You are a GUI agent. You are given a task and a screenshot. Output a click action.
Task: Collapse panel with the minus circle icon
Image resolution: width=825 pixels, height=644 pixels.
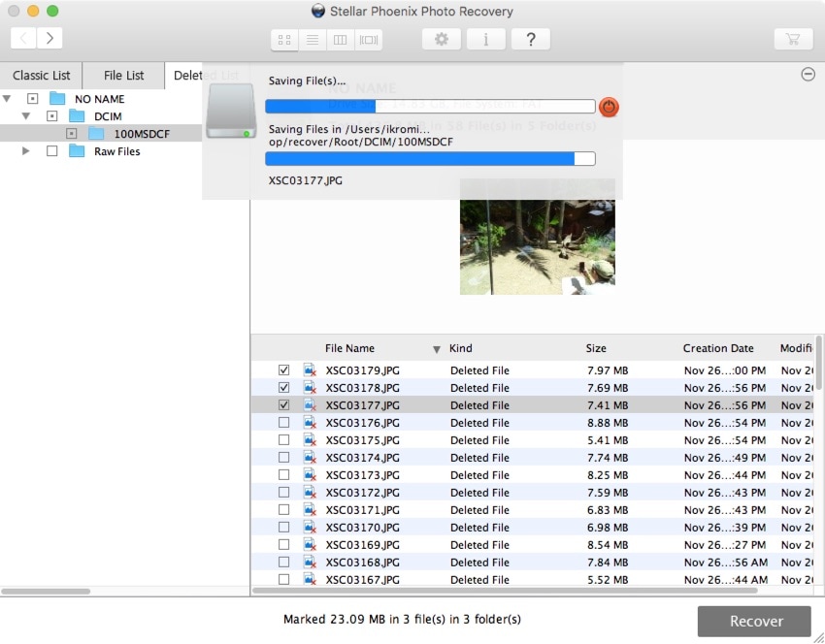tap(808, 74)
